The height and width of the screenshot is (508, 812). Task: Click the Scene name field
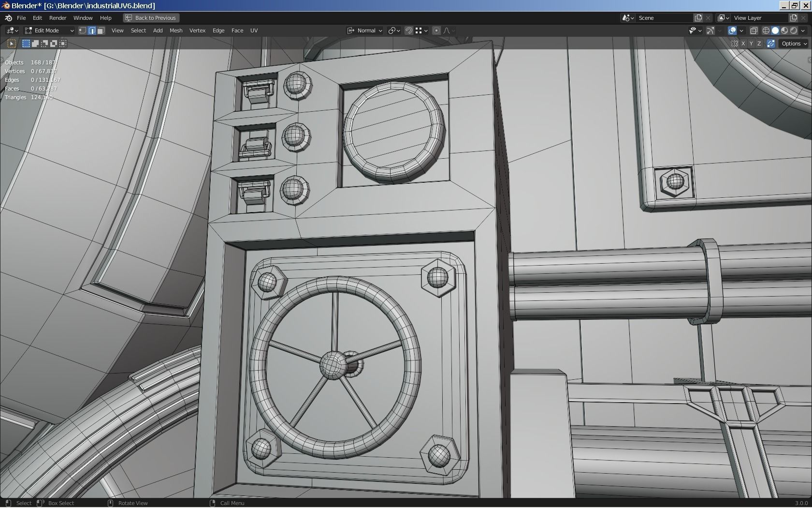[665, 18]
